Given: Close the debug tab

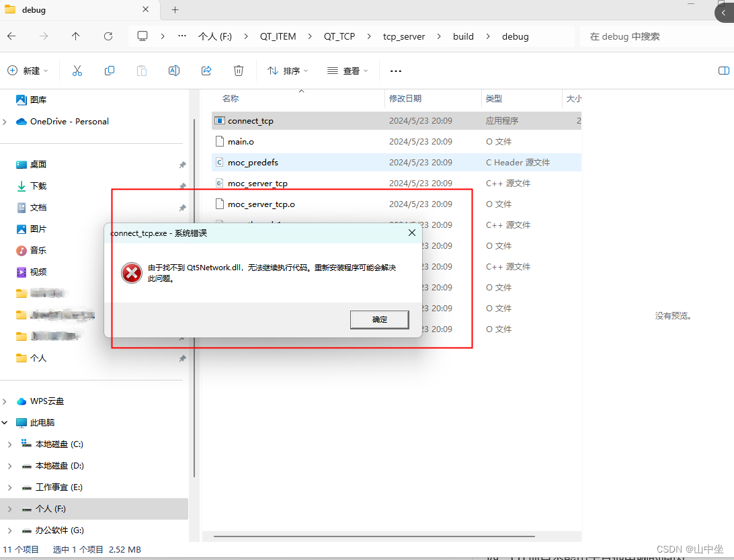Looking at the screenshot, I should coord(146,9).
